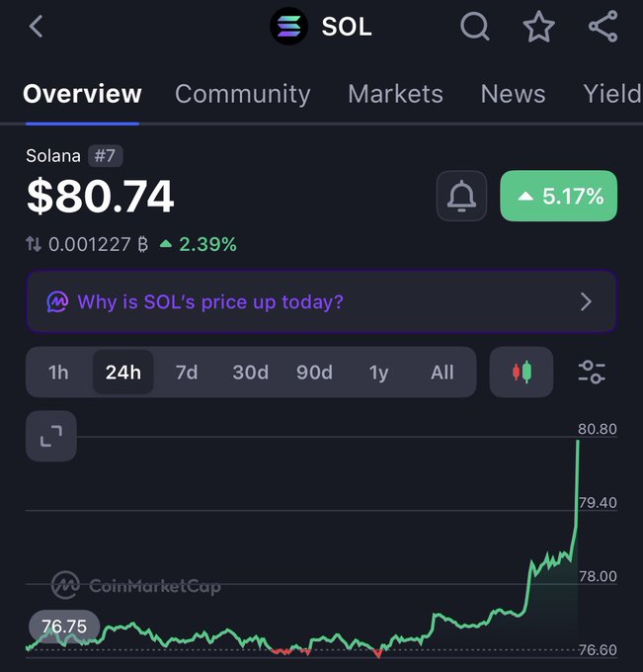
Task: Share the SOL page
Action: pos(603,27)
